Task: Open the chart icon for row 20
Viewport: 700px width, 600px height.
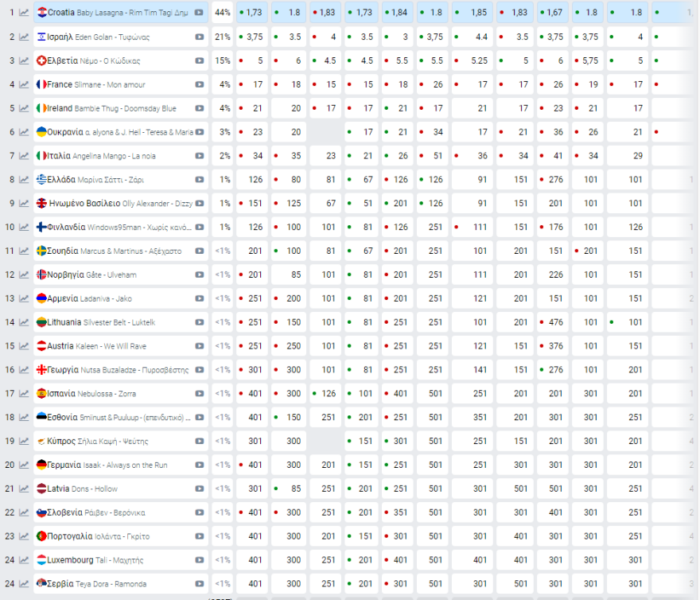Action: click(x=24, y=465)
